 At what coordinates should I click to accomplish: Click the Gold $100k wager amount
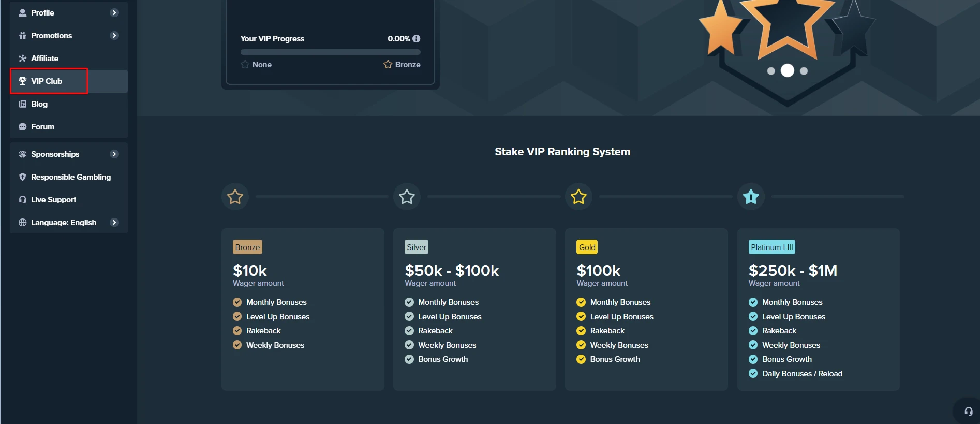point(598,270)
